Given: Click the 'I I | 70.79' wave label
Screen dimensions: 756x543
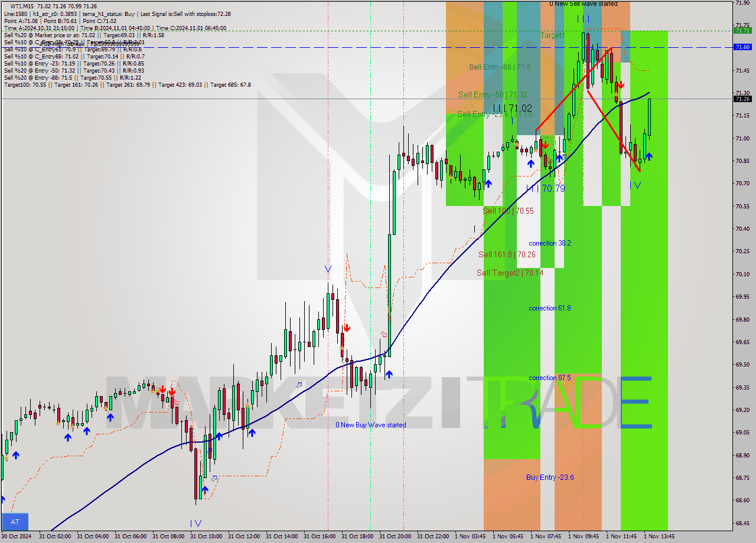Looking at the screenshot, I should point(546,188).
